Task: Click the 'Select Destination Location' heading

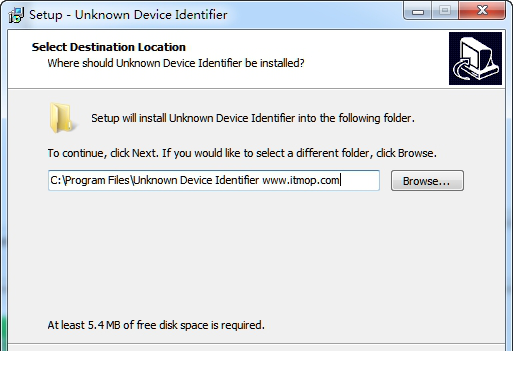Action: point(109,47)
